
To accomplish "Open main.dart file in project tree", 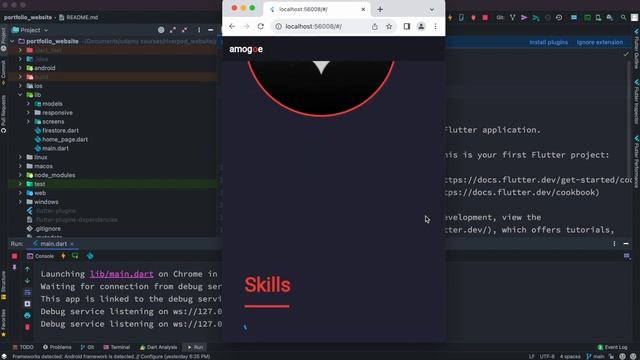I will tap(55, 149).
